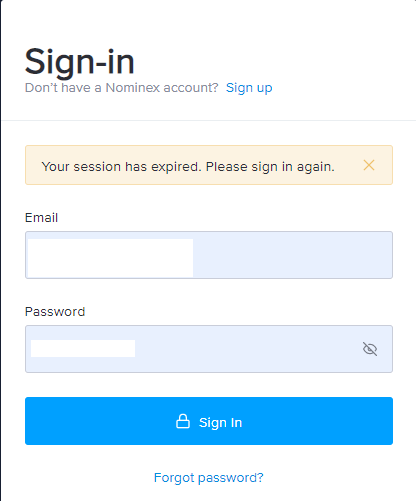
Task: Click the "Sign In" text on the button
Action: pyautogui.click(x=220, y=422)
